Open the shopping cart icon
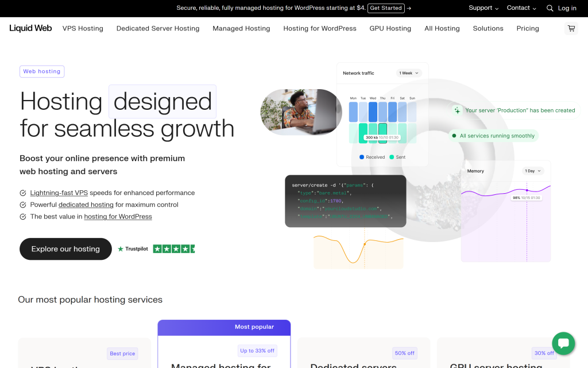 point(571,28)
